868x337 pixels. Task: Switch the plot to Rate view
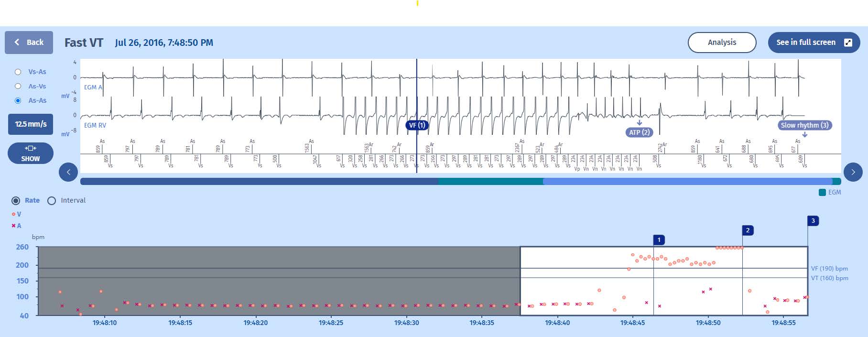point(16,200)
